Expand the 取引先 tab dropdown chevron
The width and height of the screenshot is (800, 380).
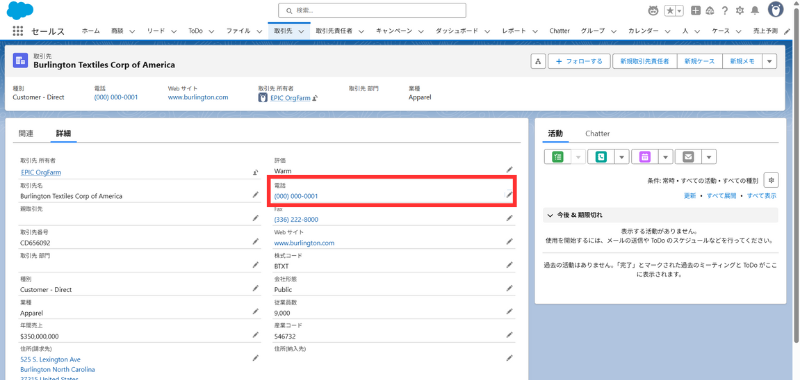tap(301, 31)
